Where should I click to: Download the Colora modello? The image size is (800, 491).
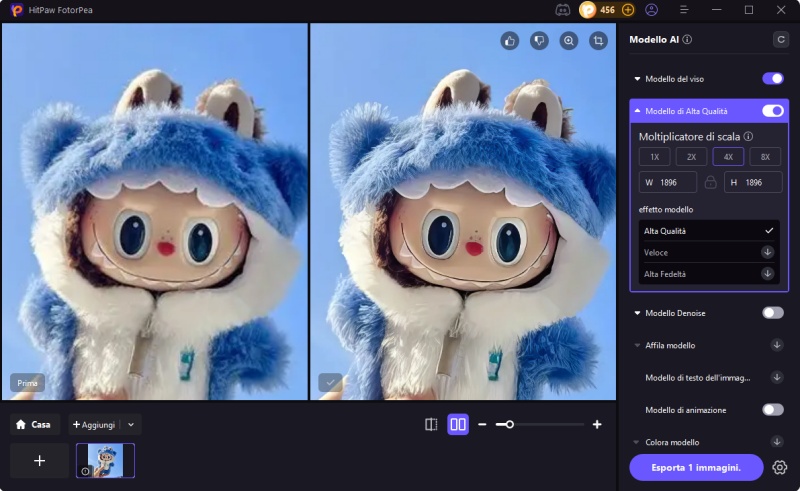777,441
